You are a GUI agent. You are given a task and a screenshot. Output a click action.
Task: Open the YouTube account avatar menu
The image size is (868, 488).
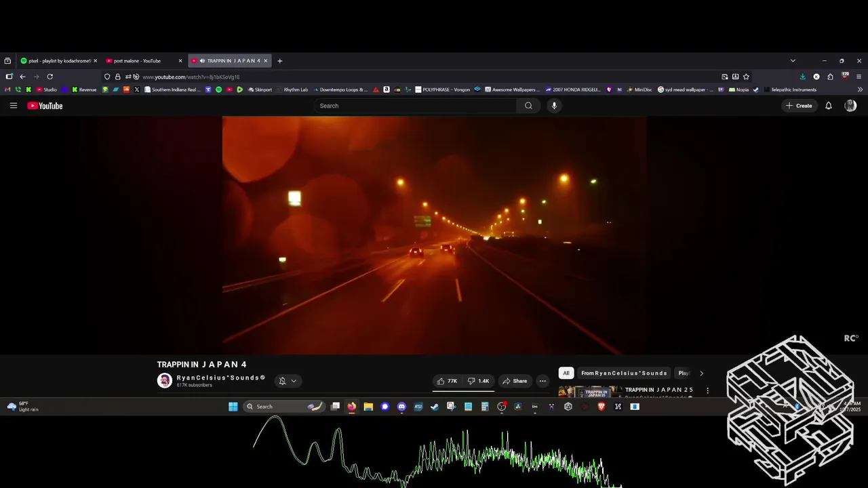point(850,106)
